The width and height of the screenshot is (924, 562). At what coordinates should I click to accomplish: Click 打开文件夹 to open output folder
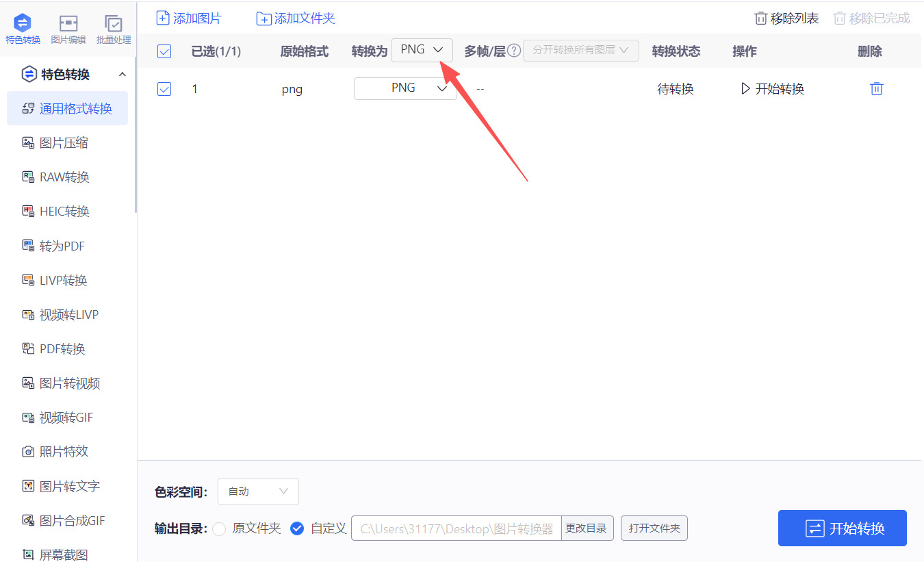654,528
